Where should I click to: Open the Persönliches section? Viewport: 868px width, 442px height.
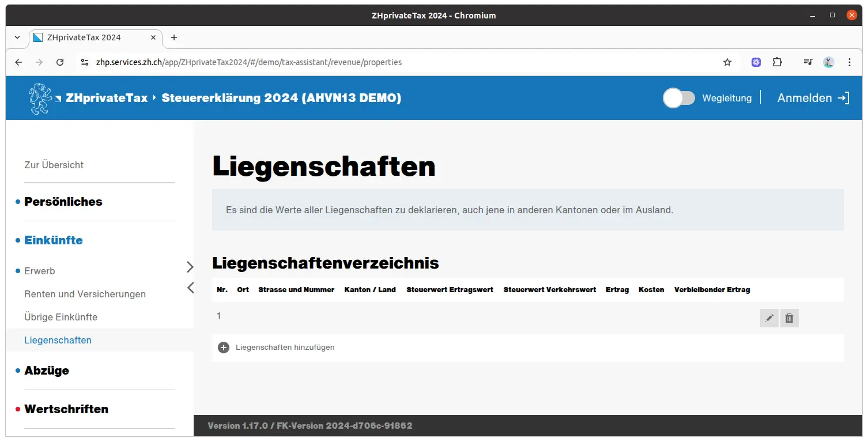point(63,202)
